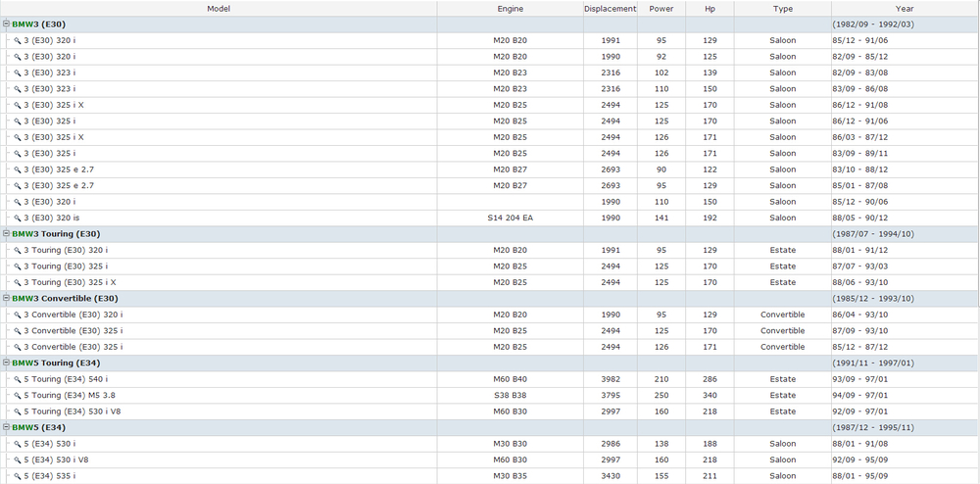The width and height of the screenshot is (980, 484).
Task: Click magnifier icon for 5 (E34) 535 i
Action: point(18,476)
